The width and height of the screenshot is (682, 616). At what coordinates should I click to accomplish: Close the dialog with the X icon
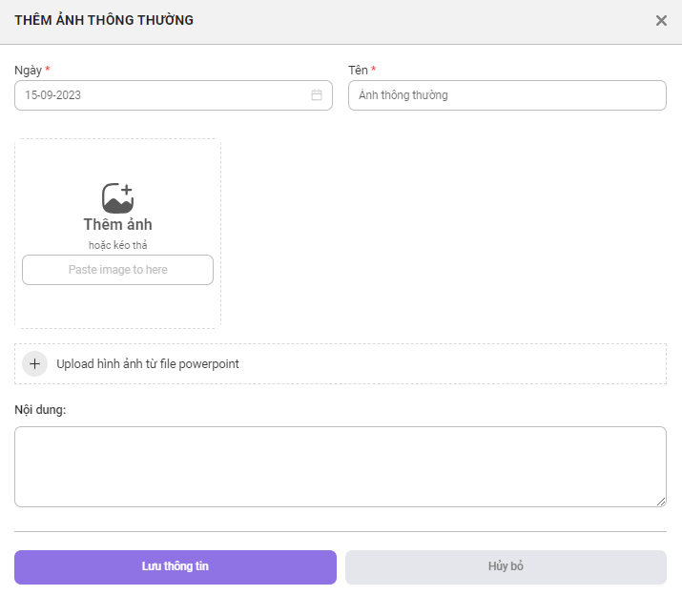click(661, 20)
